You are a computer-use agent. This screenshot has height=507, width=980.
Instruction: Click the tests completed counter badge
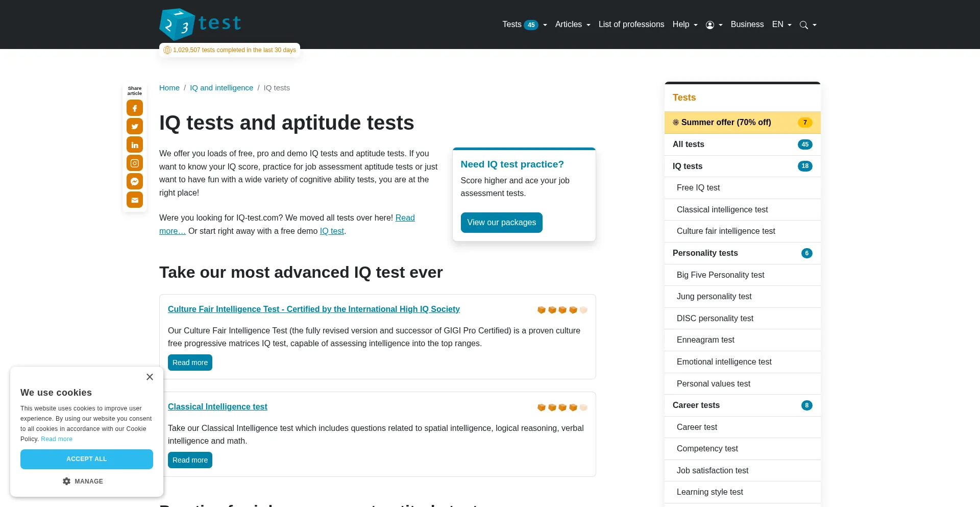(x=230, y=50)
